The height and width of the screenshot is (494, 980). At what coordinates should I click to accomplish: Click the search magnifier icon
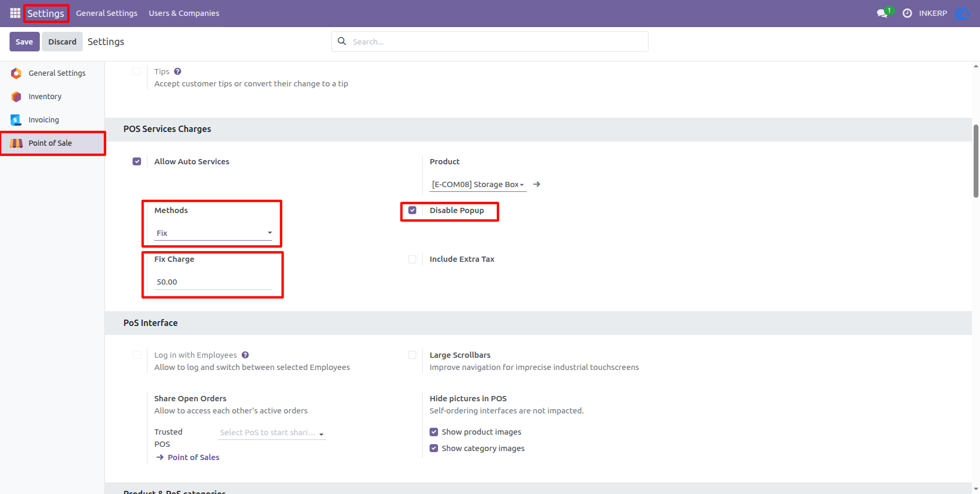pyautogui.click(x=342, y=41)
